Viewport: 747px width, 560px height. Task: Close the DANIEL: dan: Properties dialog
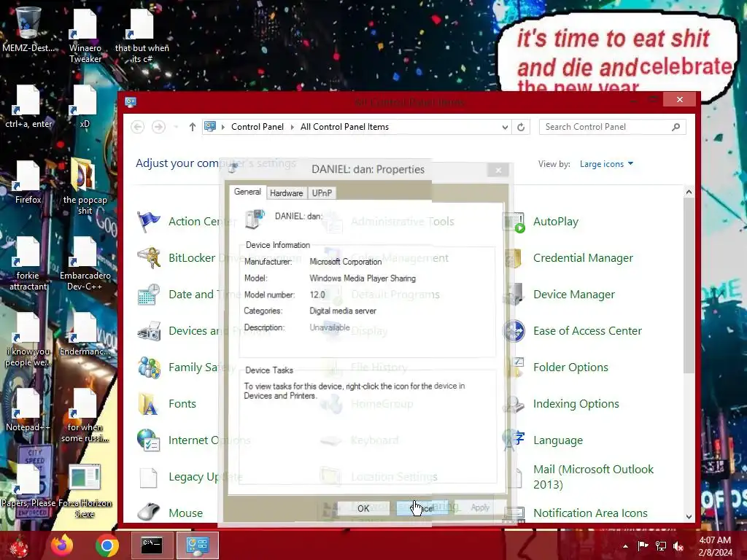[x=498, y=170]
